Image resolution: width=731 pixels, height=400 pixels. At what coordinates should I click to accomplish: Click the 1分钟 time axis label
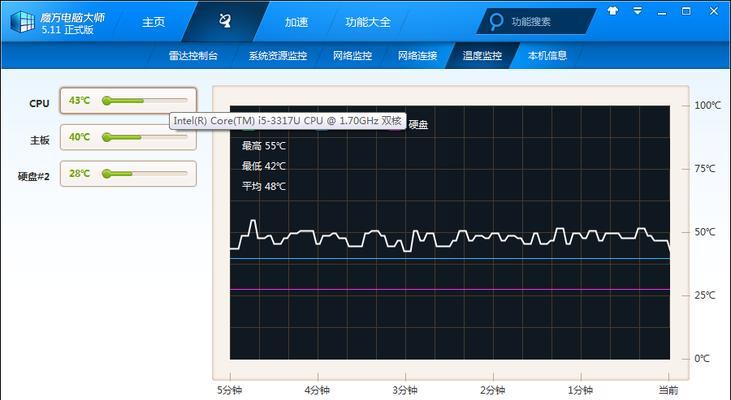pyautogui.click(x=580, y=390)
